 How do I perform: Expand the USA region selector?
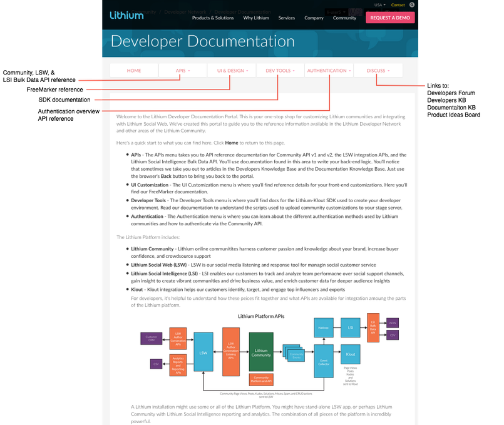(x=379, y=5)
